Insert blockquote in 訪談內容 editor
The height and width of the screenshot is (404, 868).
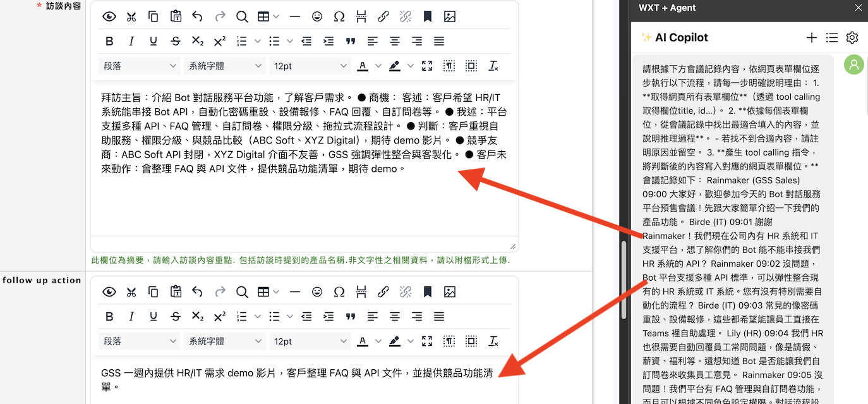click(351, 41)
